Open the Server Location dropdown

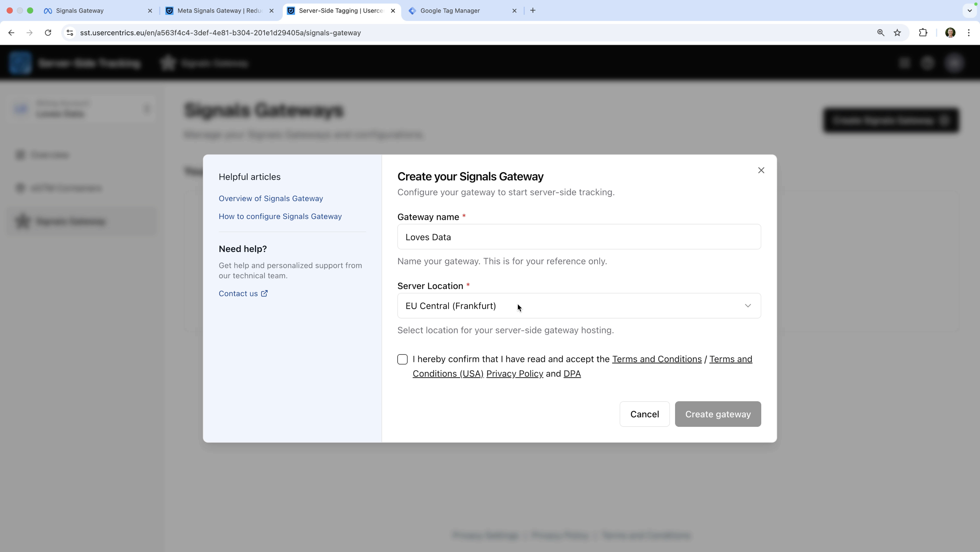(x=579, y=306)
